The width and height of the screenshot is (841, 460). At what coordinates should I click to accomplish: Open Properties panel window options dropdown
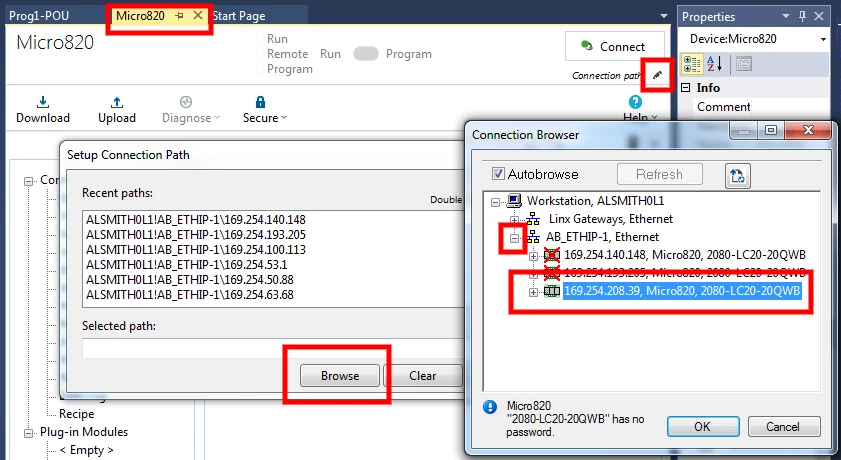(786, 16)
